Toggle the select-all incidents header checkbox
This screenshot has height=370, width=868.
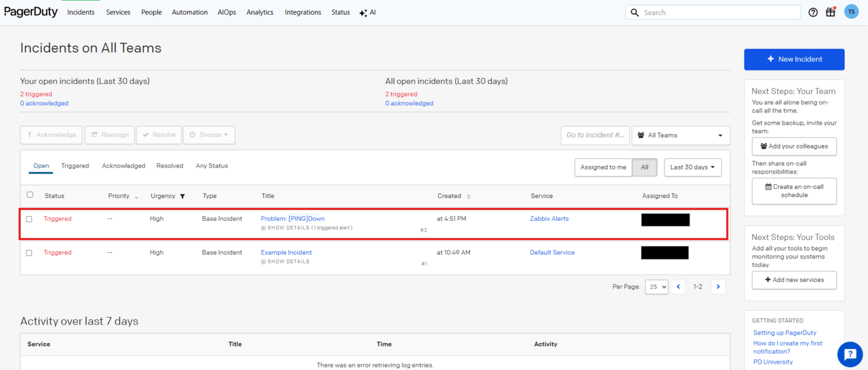point(29,195)
